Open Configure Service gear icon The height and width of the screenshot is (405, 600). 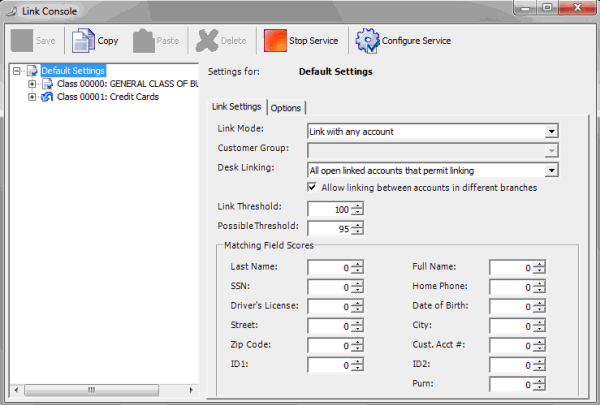(x=367, y=41)
